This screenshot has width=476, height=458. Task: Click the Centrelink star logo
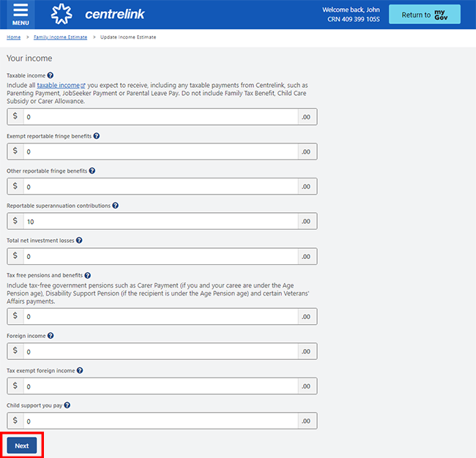point(62,14)
